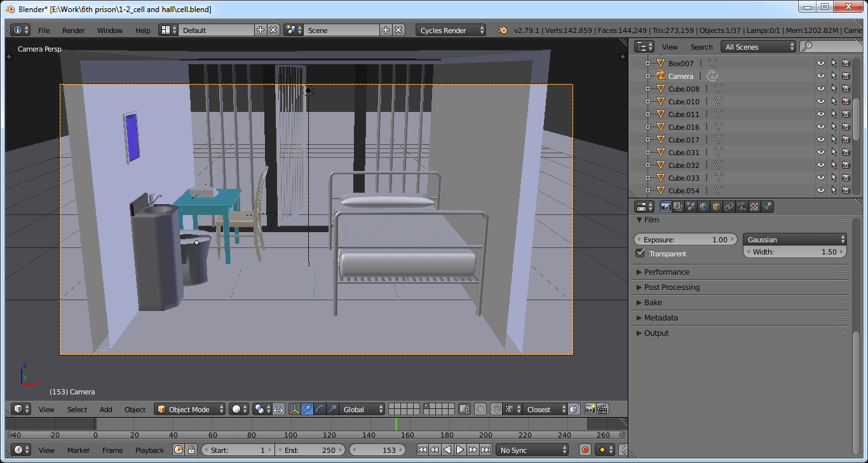
Task: Open the Gaussian filter type dropdown
Action: 794,238
